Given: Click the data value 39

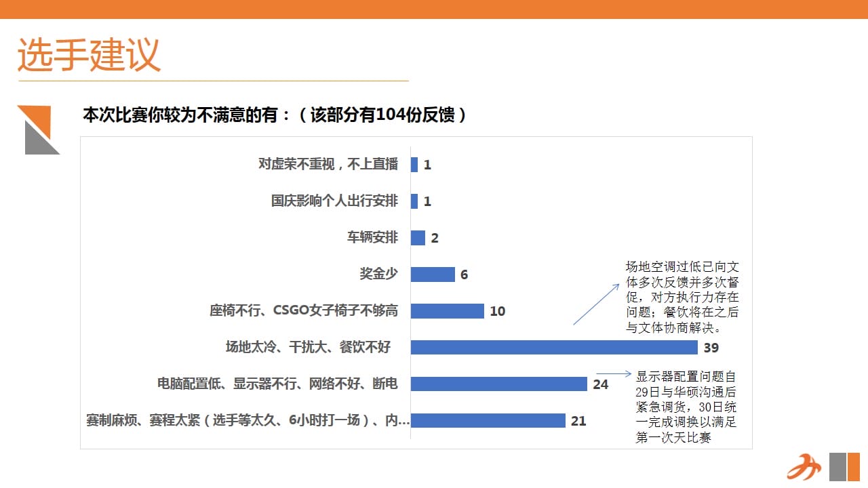Looking at the screenshot, I should 711,348.
